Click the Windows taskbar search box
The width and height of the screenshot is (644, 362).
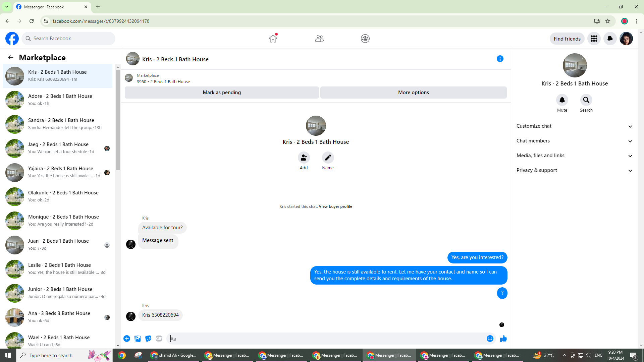point(64,355)
